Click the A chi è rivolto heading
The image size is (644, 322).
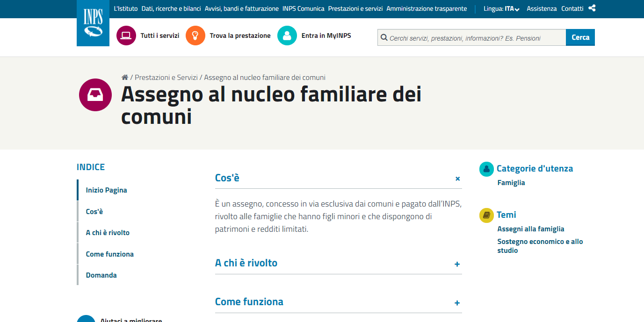click(x=246, y=263)
